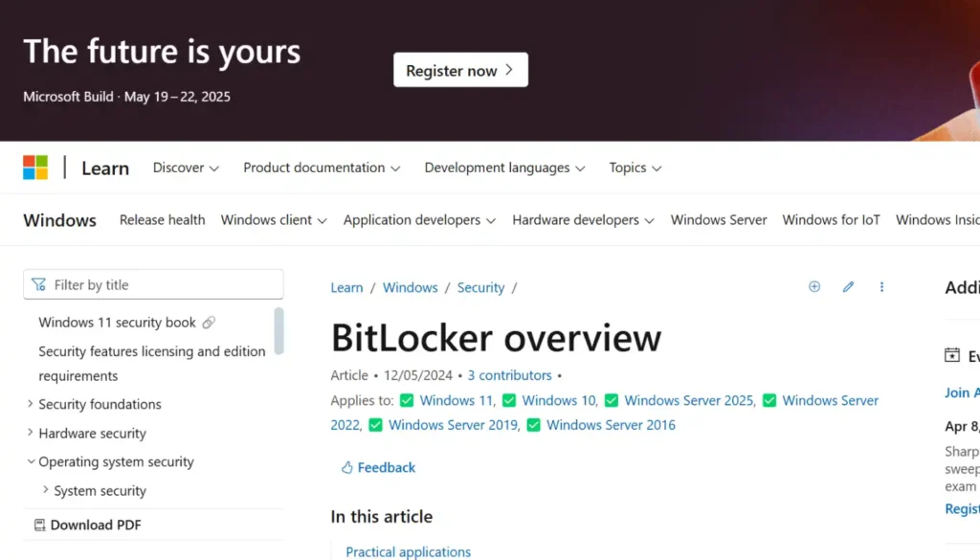Click the article date 12/05/2024
980x560 pixels.
click(417, 375)
